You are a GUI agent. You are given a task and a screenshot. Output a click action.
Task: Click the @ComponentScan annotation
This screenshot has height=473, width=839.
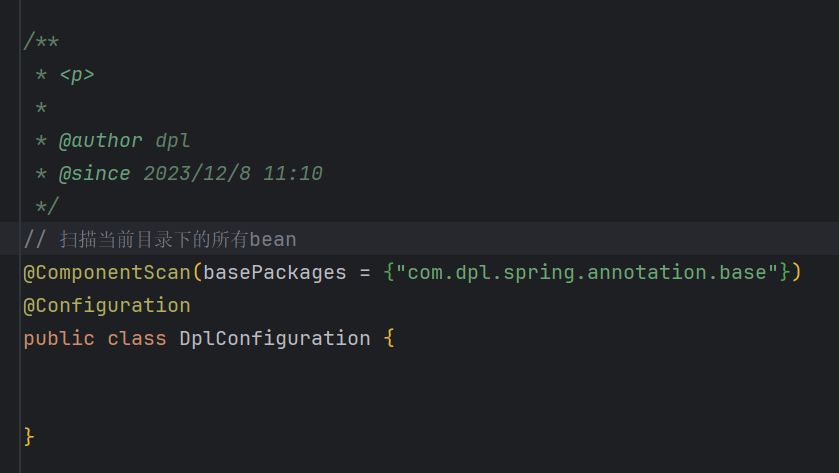click(x=107, y=273)
